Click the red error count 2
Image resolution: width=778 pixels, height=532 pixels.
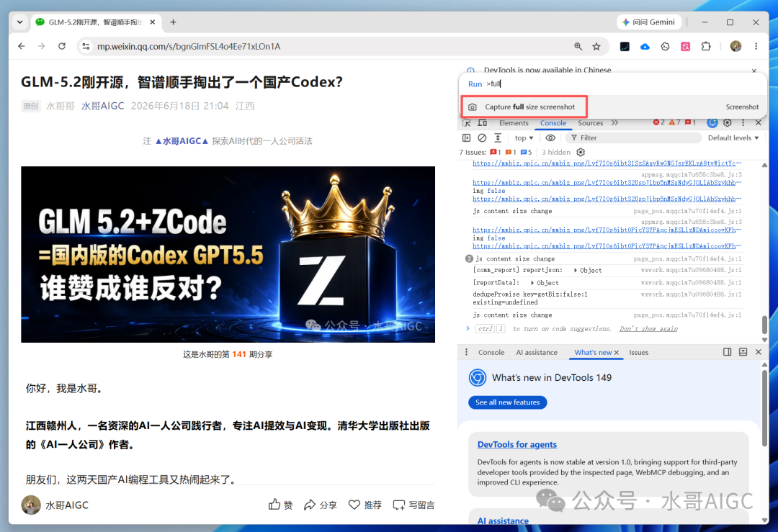click(658, 122)
